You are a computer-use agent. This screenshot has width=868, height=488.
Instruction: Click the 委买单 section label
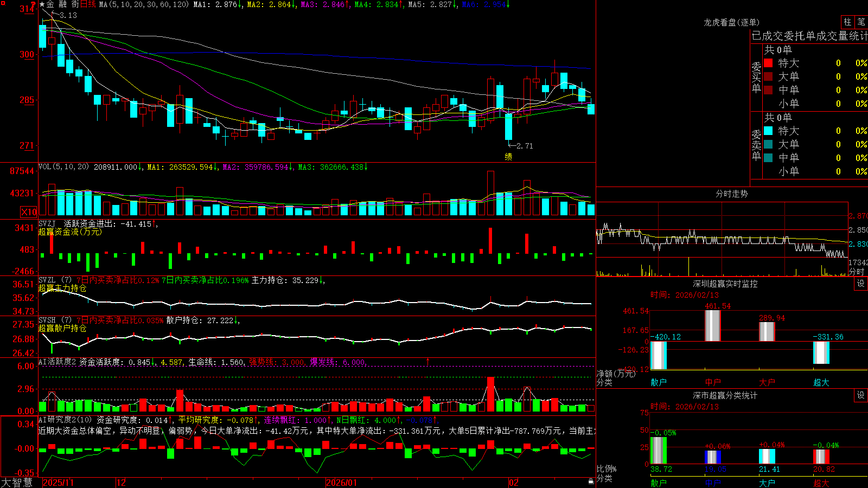coord(756,77)
